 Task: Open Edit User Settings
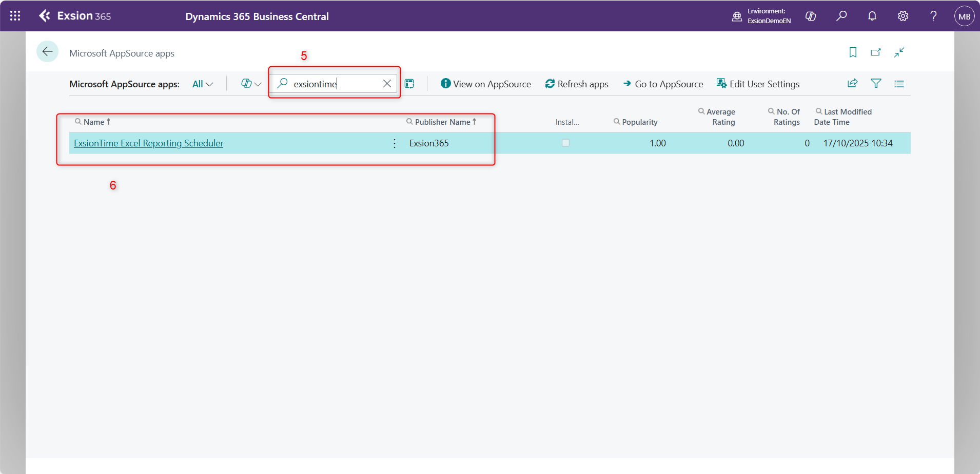point(758,84)
